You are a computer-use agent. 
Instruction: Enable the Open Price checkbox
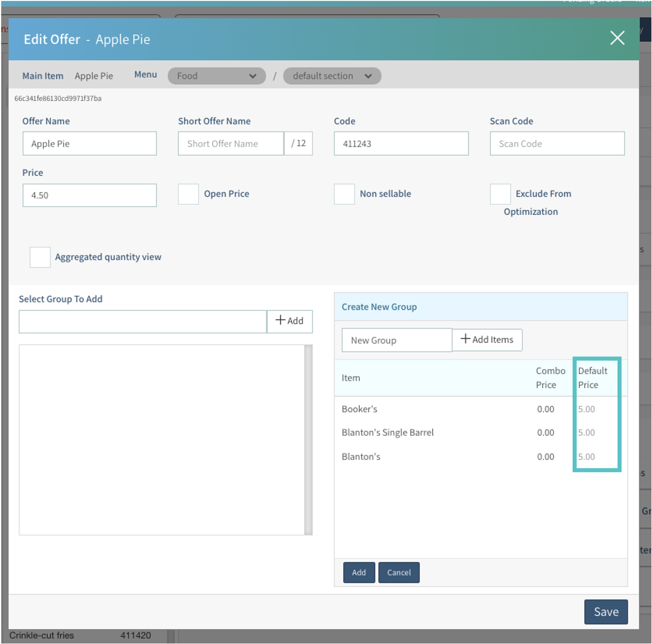point(188,194)
